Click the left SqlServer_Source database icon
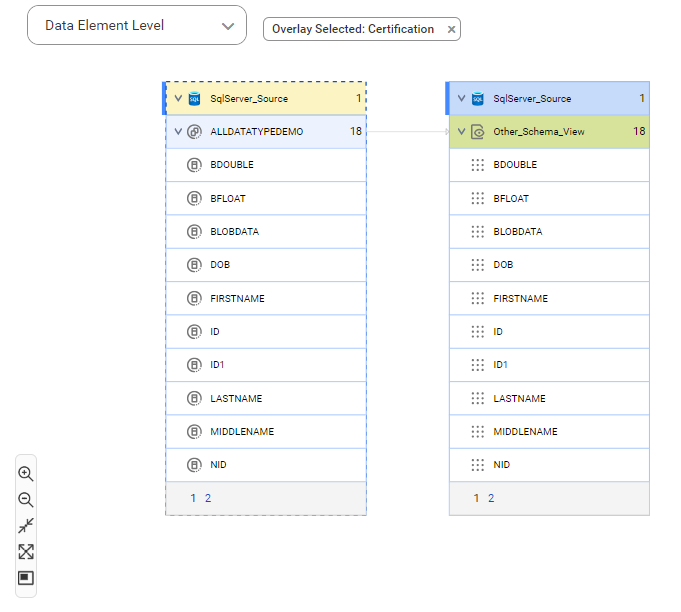681x612 pixels. [x=194, y=99]
